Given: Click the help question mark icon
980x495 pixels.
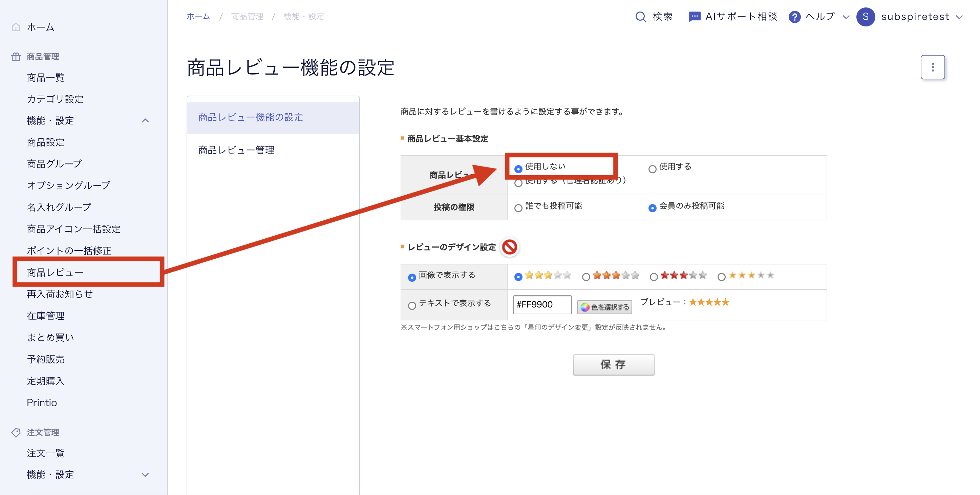Looking at the screenshot, I should (794, 17).
